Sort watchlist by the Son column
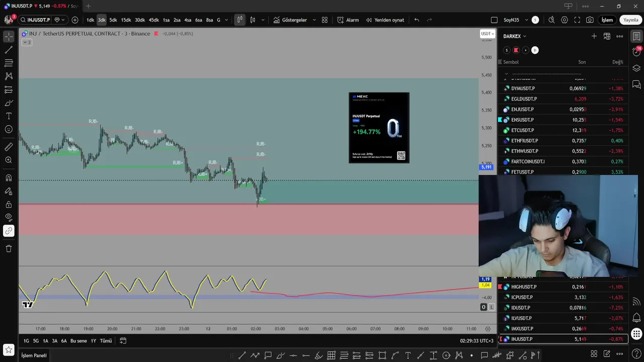 [582, 62]
